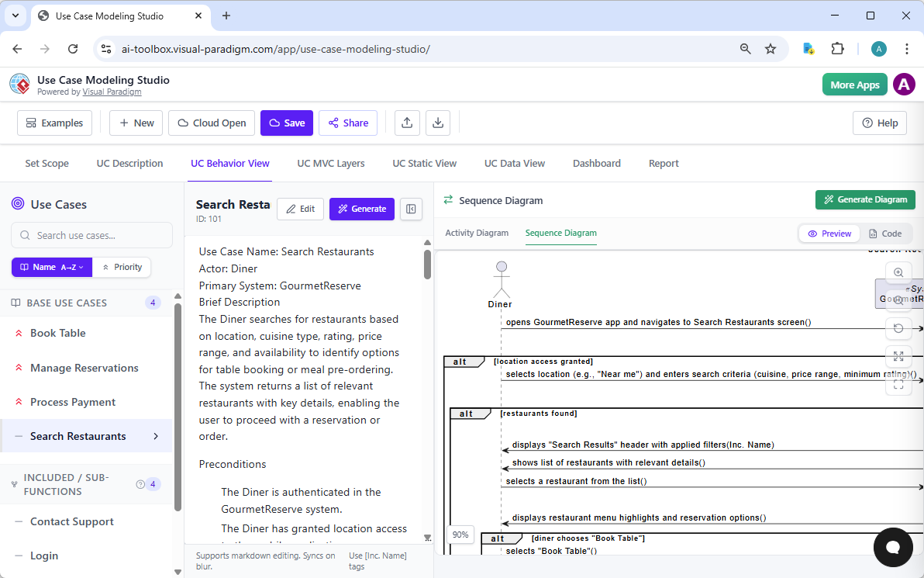This screenshot has width=924, height=578.
Task: Download the project via the download icon
Action: tap(438, 123)
